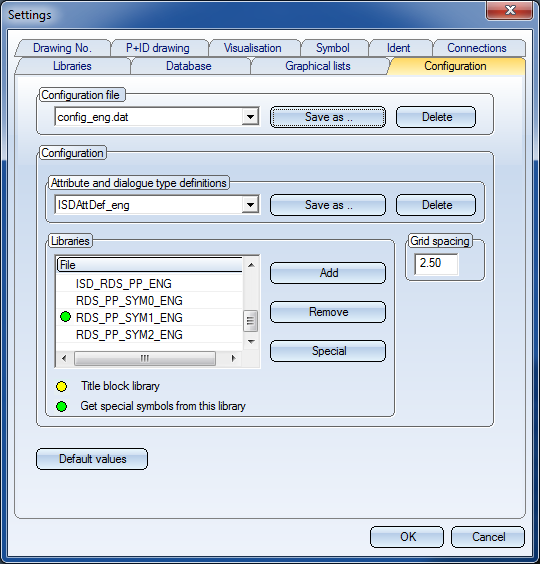The image size is (540, 564).
Task: Click the Special button
Action: pyautogui.click(x=328, y=351)
